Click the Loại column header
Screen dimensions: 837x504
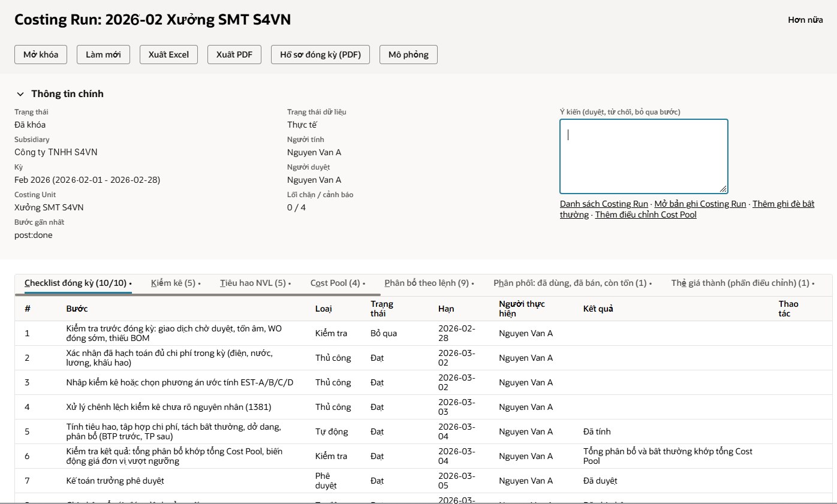coord(324,309)
